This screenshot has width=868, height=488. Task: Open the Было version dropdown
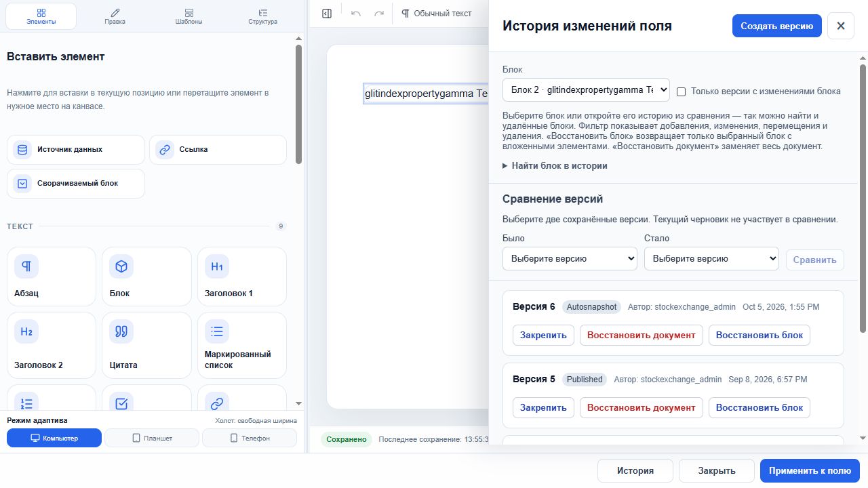[x=570, y=258]
